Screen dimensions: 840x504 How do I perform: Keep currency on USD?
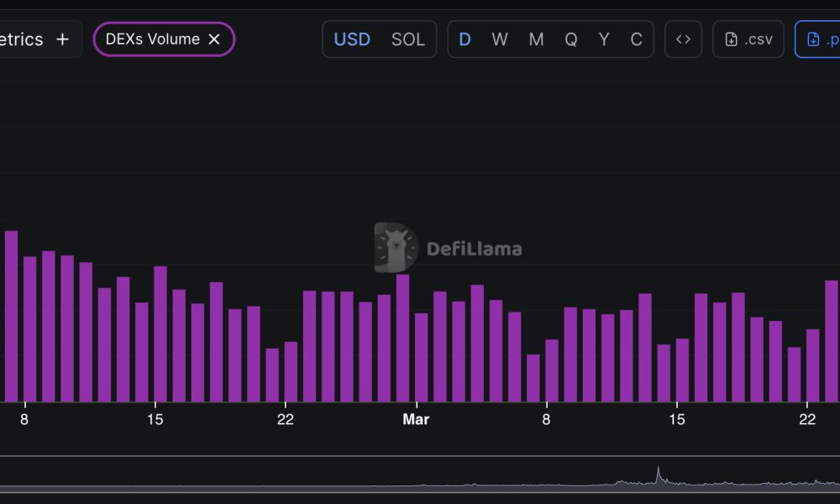[352, 39]
